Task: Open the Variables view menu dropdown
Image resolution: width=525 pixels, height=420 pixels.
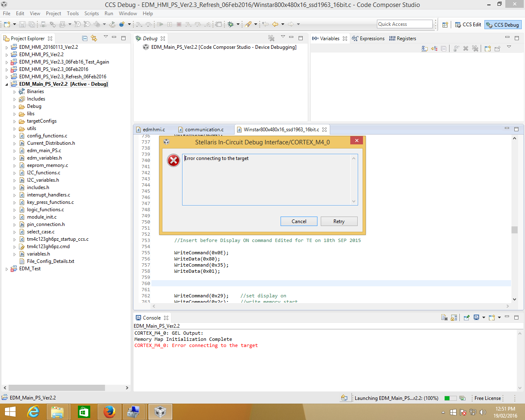Action: (x=509, y=47)
